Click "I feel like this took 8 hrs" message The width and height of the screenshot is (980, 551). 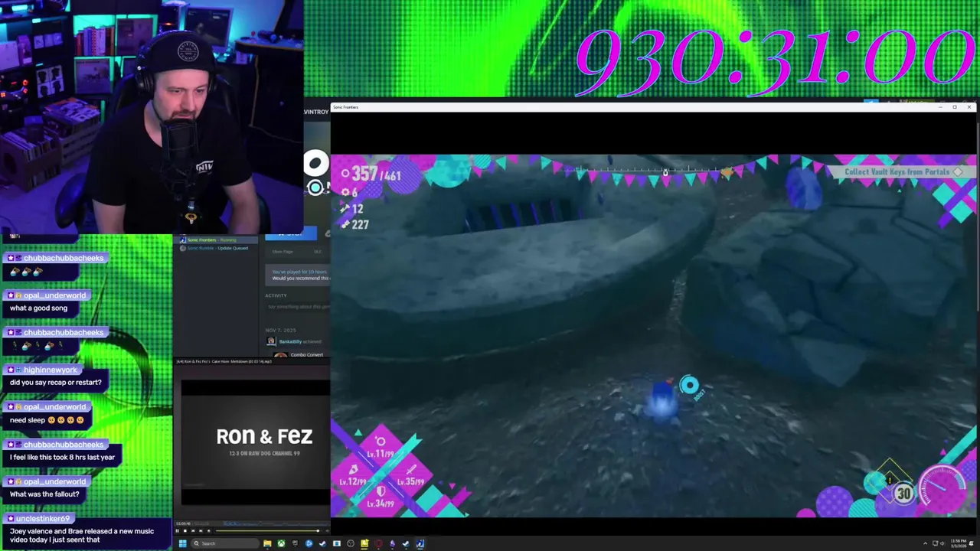point(62,458)
